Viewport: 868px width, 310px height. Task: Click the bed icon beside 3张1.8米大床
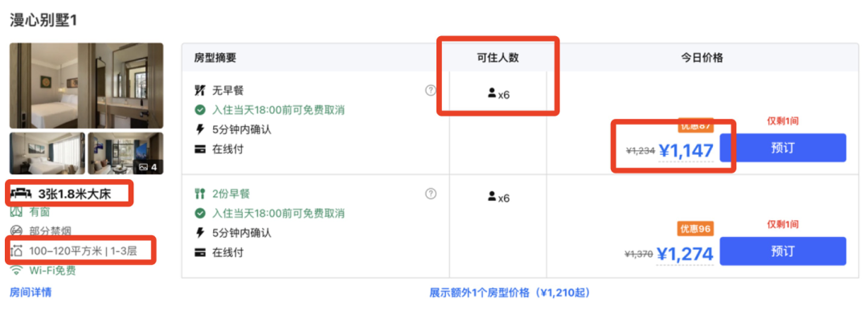click(x=20, y=194)
